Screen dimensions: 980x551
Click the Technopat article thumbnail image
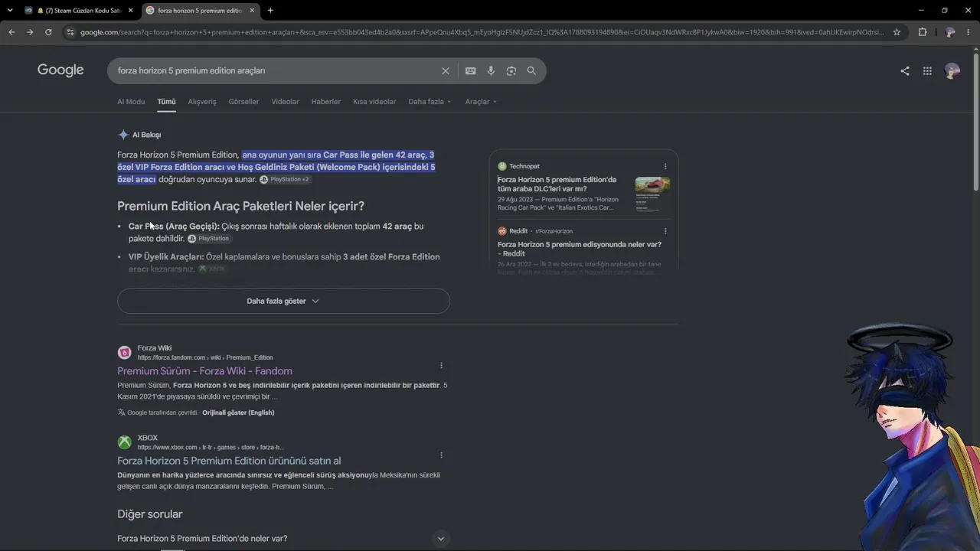(x=652, y=195)
